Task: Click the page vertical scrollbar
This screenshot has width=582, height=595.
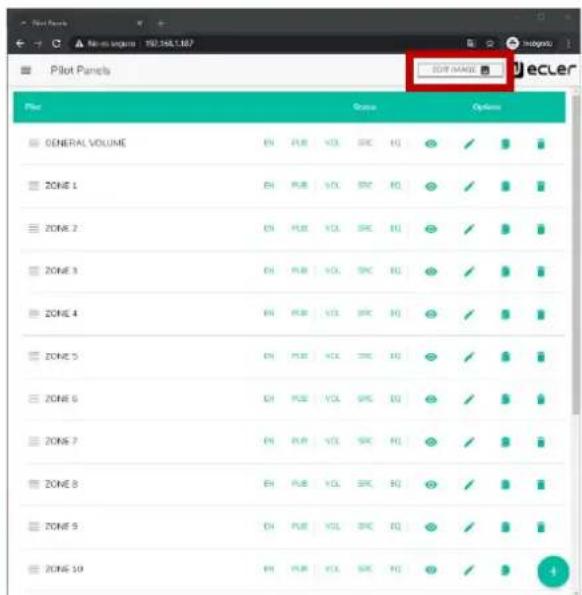Action: pos(576,254)
